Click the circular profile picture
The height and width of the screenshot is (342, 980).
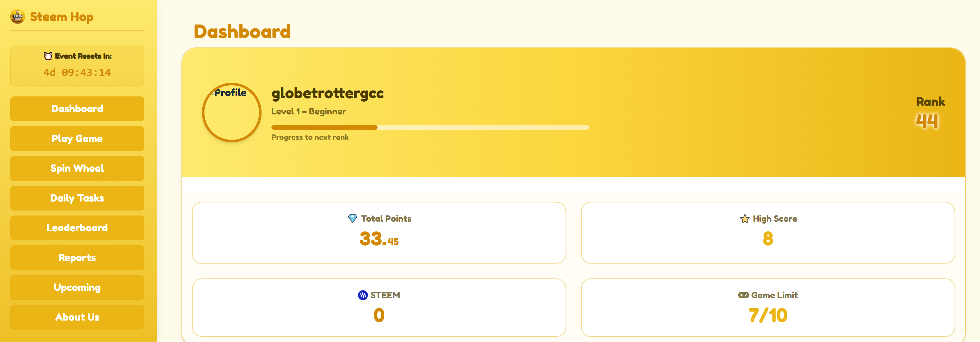click(x=231, y=113)
